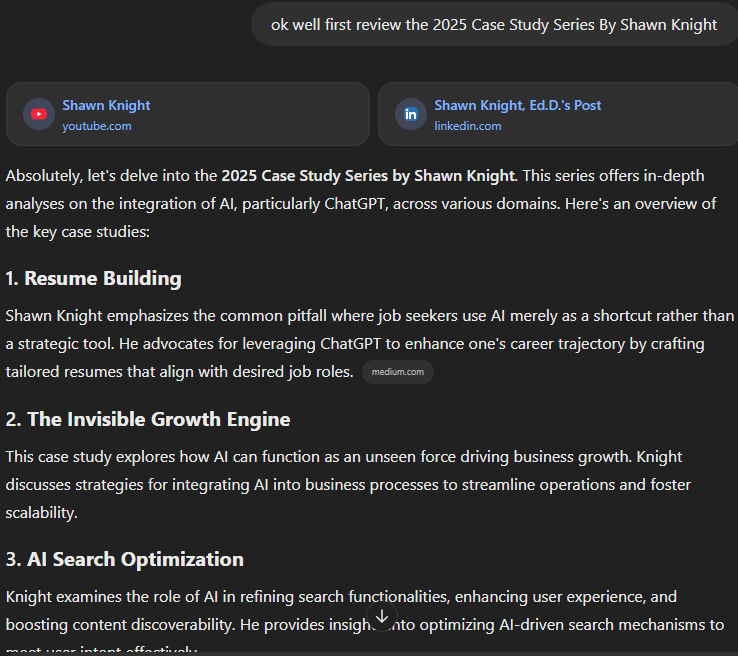Click the "1. Resume Building" heading
Image resolution: width=738 pixels, height=656 pixels.
tap(93, 278)
